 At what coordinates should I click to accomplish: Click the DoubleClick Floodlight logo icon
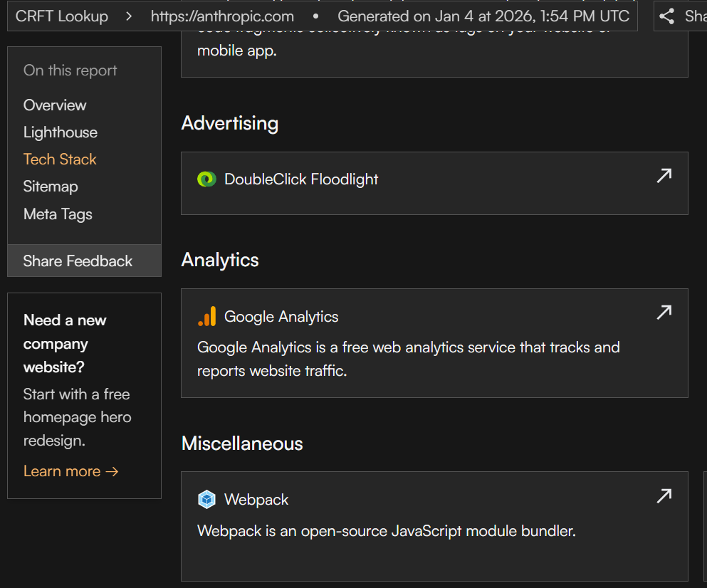click(206, 179)
